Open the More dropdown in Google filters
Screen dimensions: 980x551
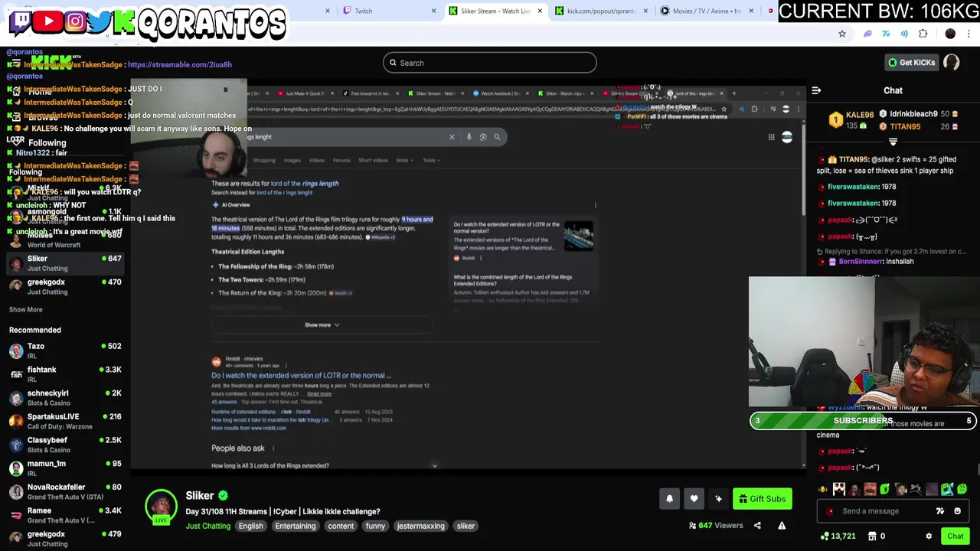[404, 160]
